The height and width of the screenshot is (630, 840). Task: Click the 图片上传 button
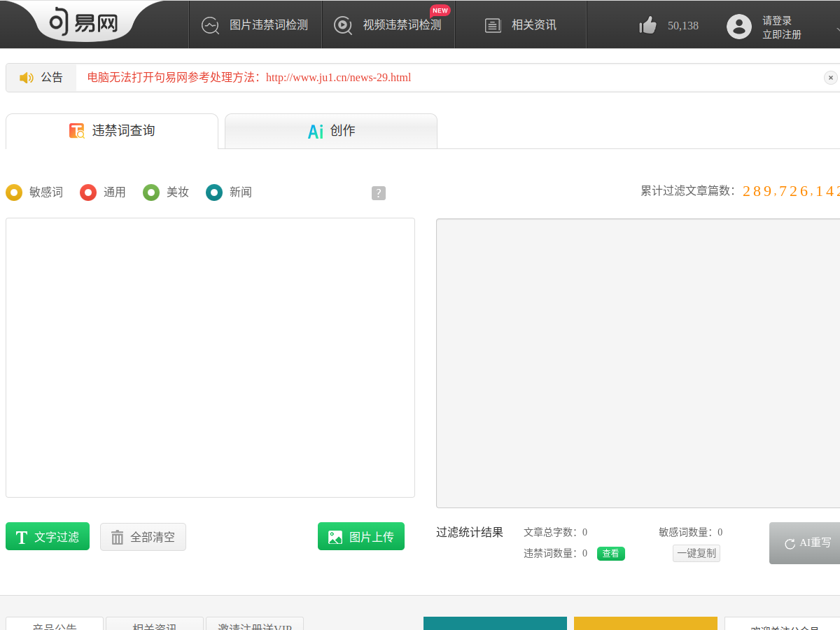[361, 536]
